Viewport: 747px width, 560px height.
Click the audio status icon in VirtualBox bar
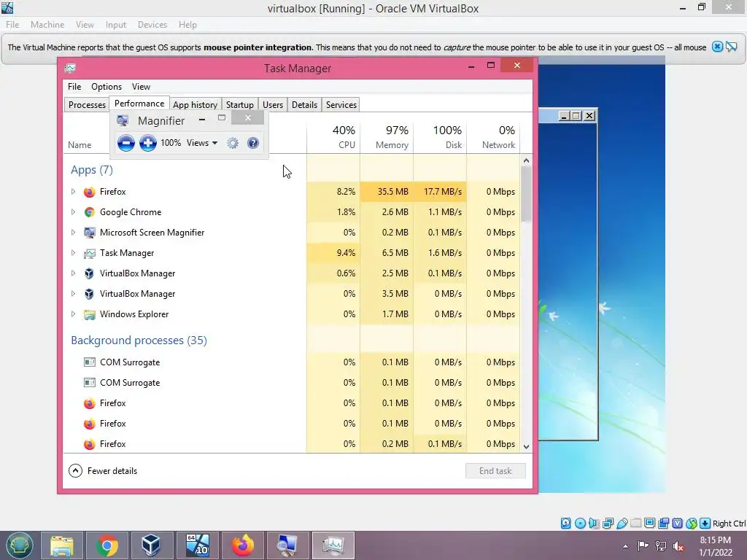[x=594, y=524]
